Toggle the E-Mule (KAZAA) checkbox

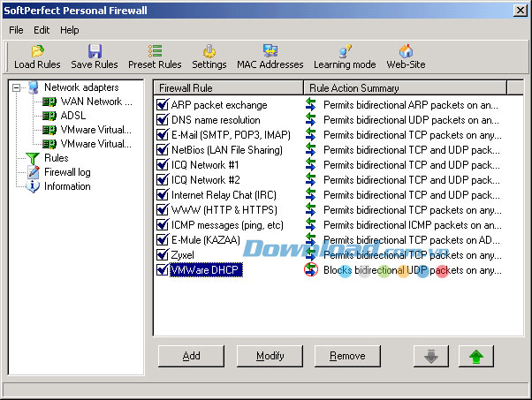[x=163, y=239]
